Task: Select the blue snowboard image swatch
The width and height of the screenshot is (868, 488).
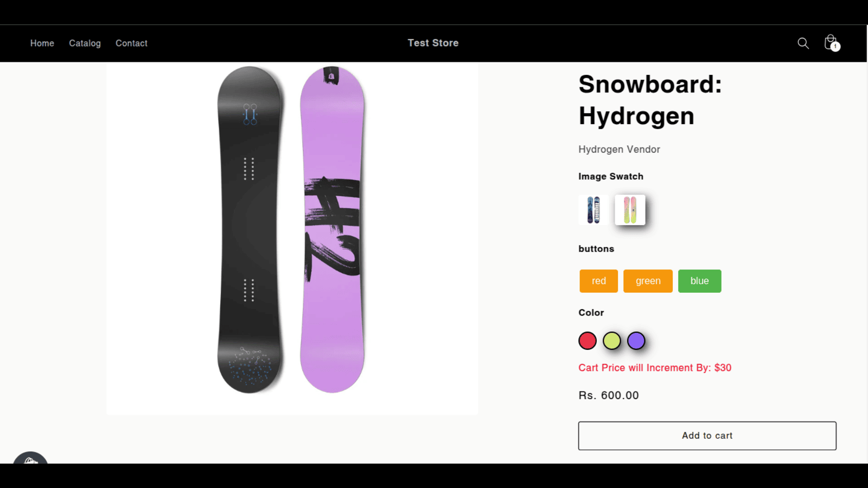Action: (593, 210)
